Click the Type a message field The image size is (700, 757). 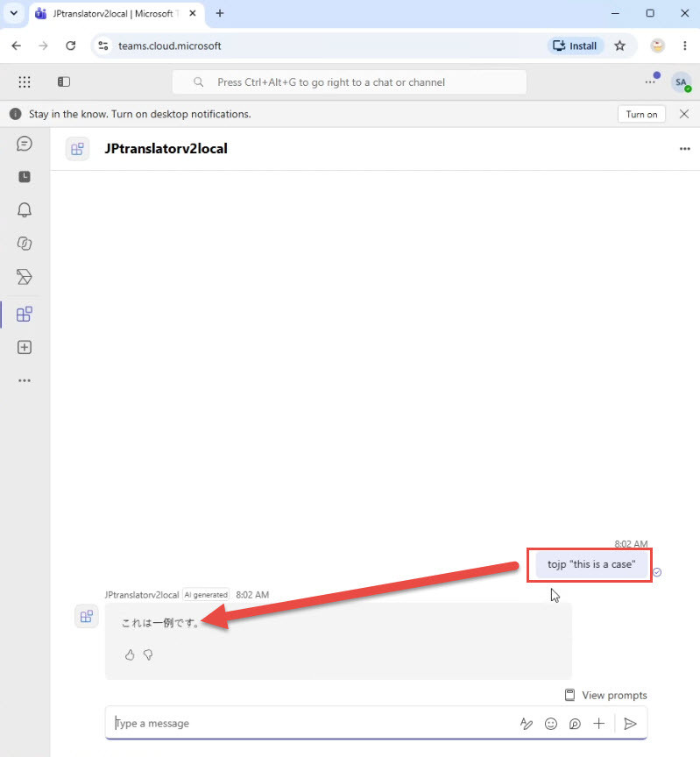click(314, 723)
